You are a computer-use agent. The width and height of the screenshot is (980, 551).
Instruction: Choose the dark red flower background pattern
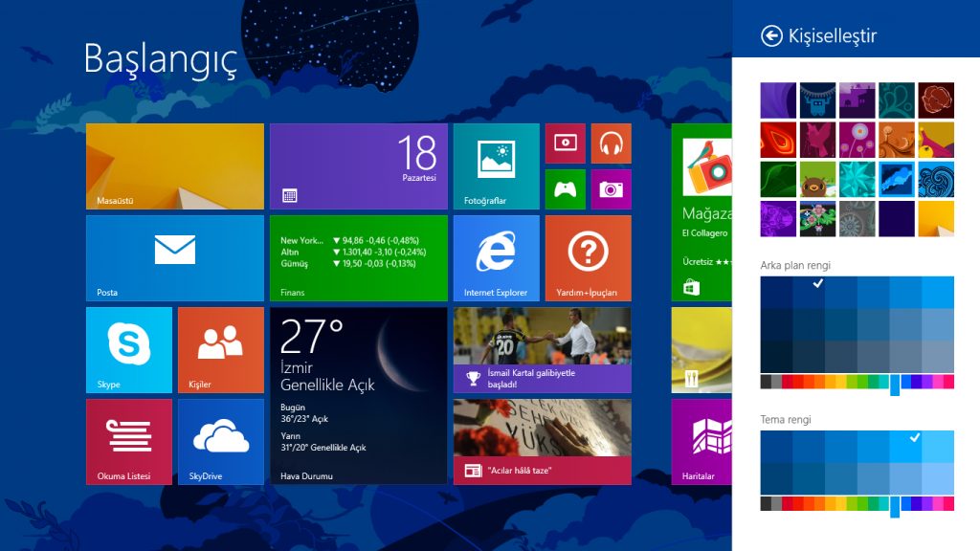(936, 100)
